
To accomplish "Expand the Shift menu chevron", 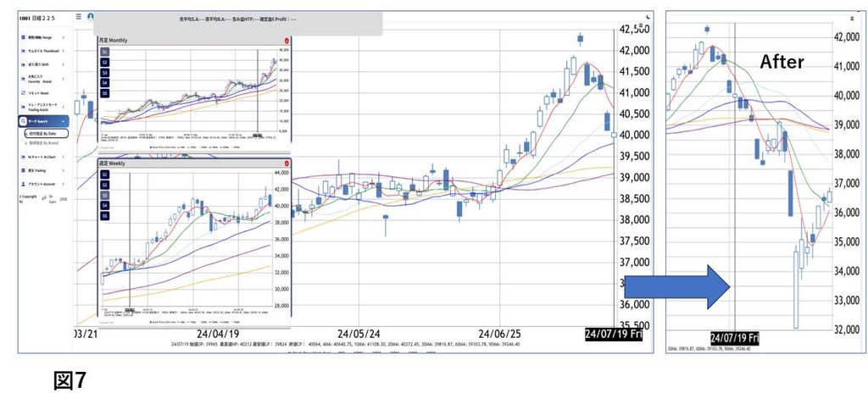I will (x=63, y=64).
